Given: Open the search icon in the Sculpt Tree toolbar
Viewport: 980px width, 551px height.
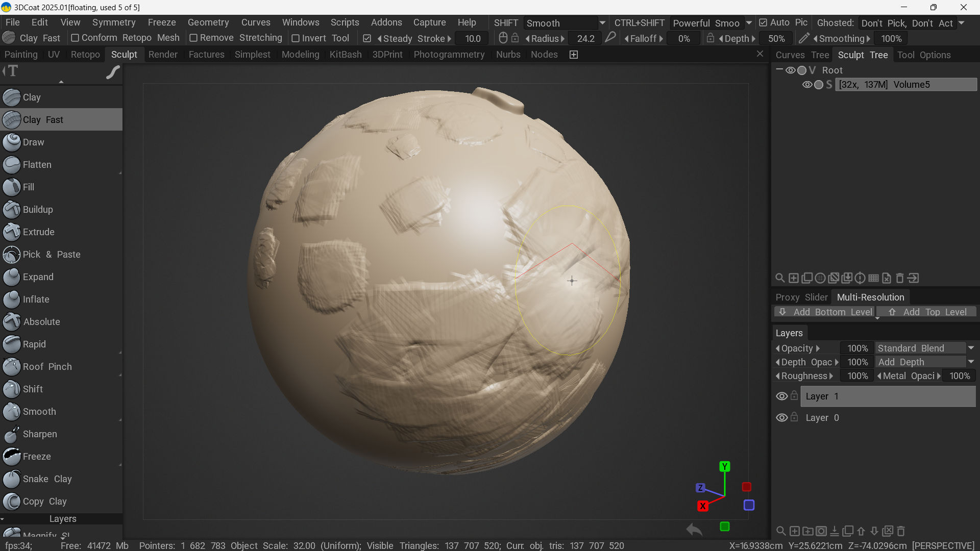Looking at the screenshot, I should click(780, 278).
